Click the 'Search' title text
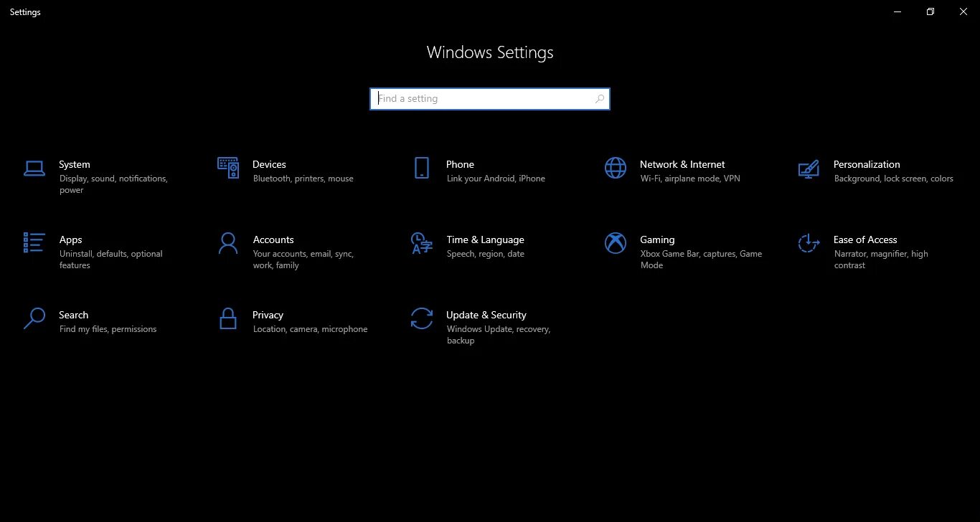The width and height of the screenshot is (980, 522). pyautogui.click(x=73, y=315)
